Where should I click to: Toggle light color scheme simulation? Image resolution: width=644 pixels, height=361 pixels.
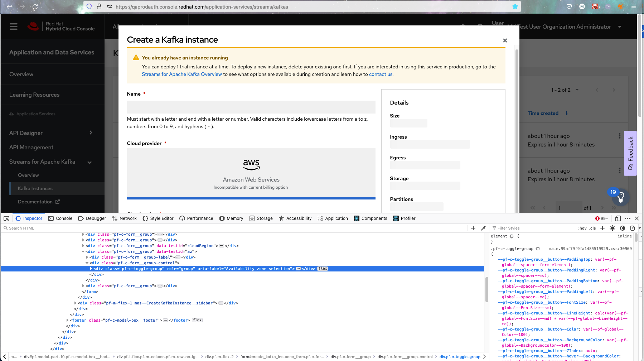pyautogui.click(x=612, y=228)
